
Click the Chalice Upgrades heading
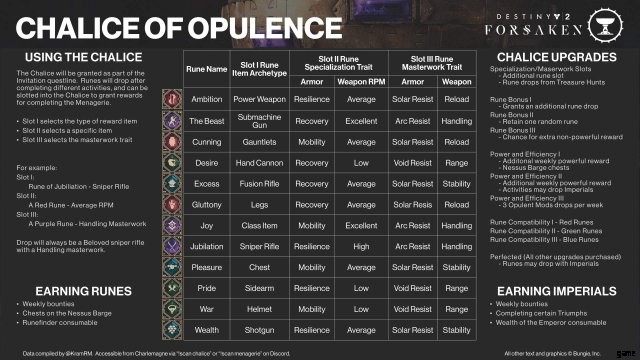click(x=557, y=57)
